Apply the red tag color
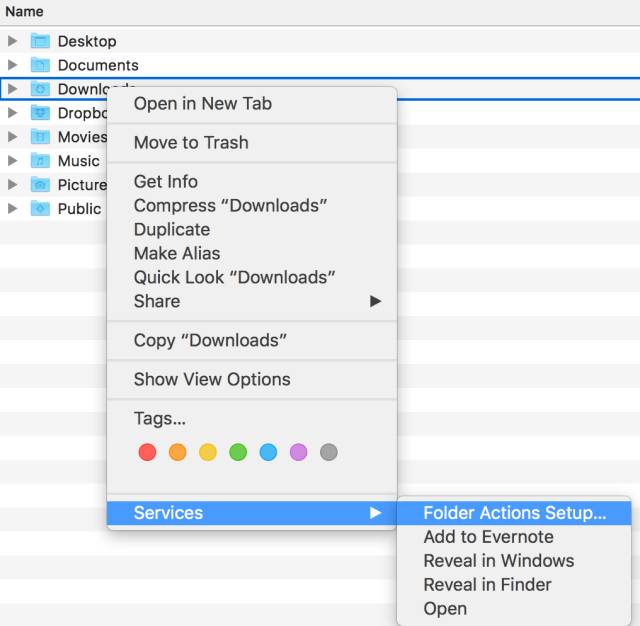Image resolution: width=640 pixels, height=626 pixels. click(x=147, y=452)
